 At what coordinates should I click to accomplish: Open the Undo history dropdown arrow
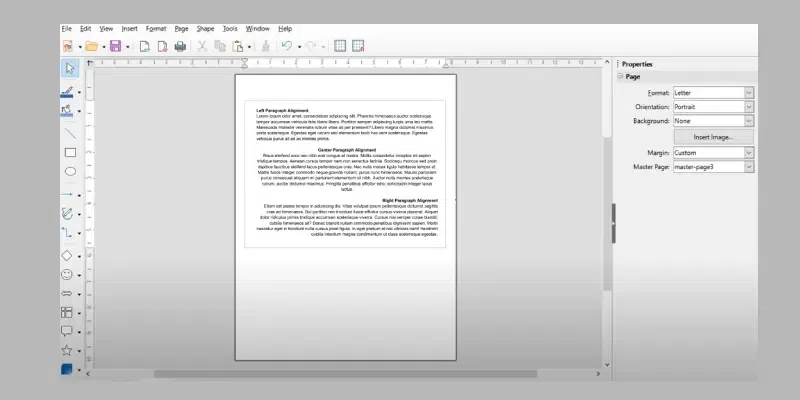[299, 47]
